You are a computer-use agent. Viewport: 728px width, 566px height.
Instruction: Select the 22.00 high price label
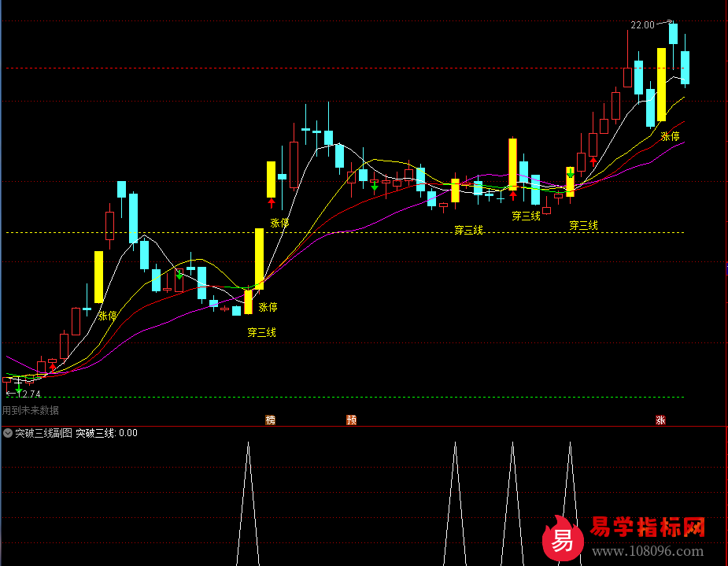tap(642, 25)
